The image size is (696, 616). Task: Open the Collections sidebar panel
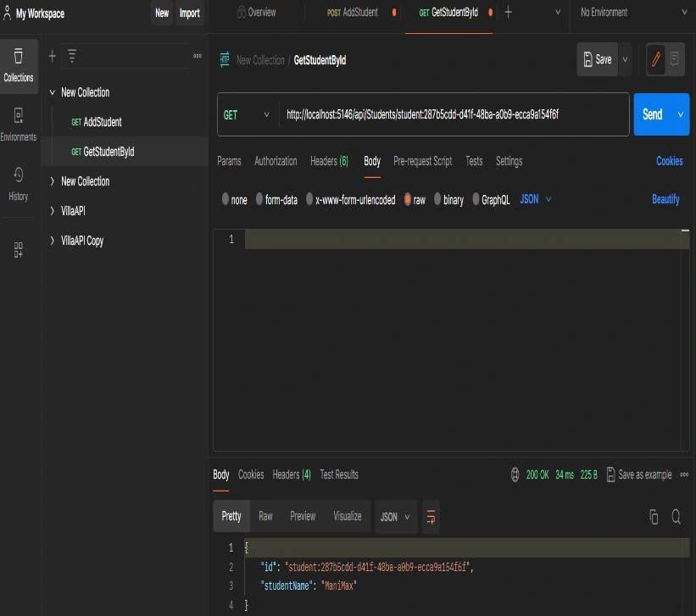[18, 66]
